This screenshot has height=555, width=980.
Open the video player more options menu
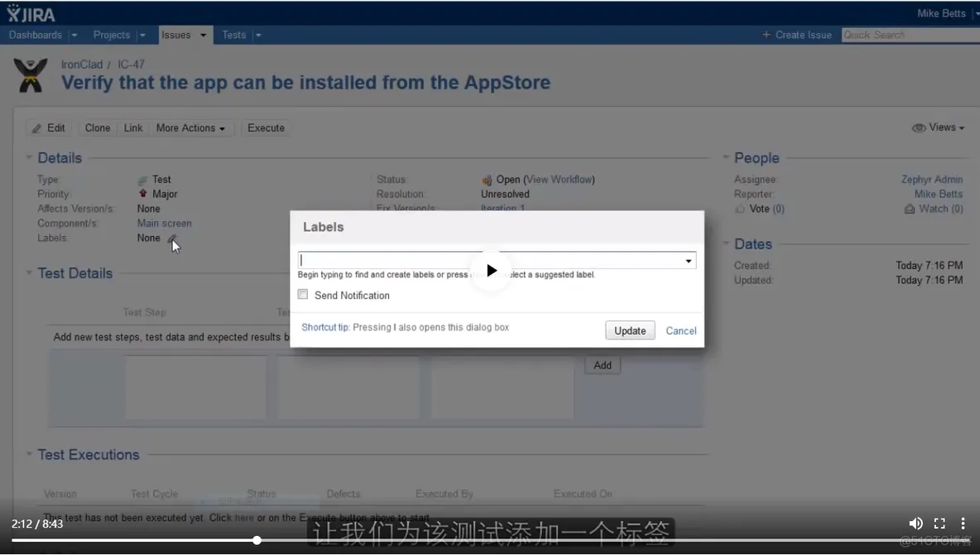(x=963, y=523)
